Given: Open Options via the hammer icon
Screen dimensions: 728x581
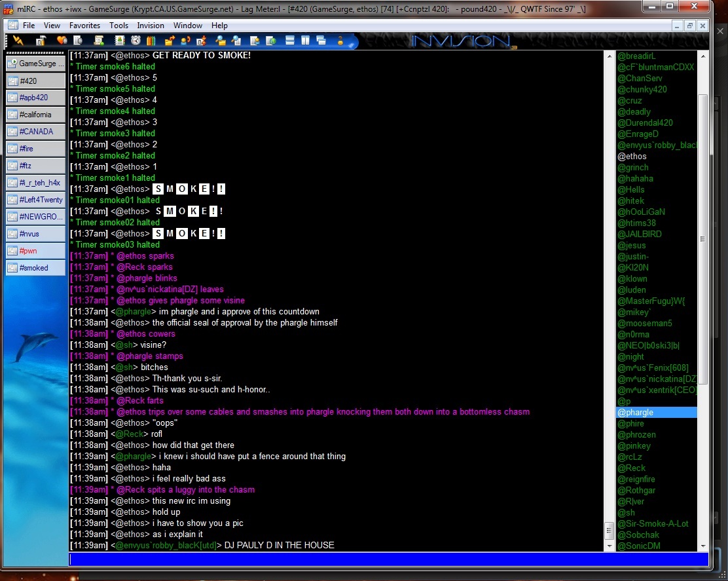Looking at the screenshot, I should point(41,41).
